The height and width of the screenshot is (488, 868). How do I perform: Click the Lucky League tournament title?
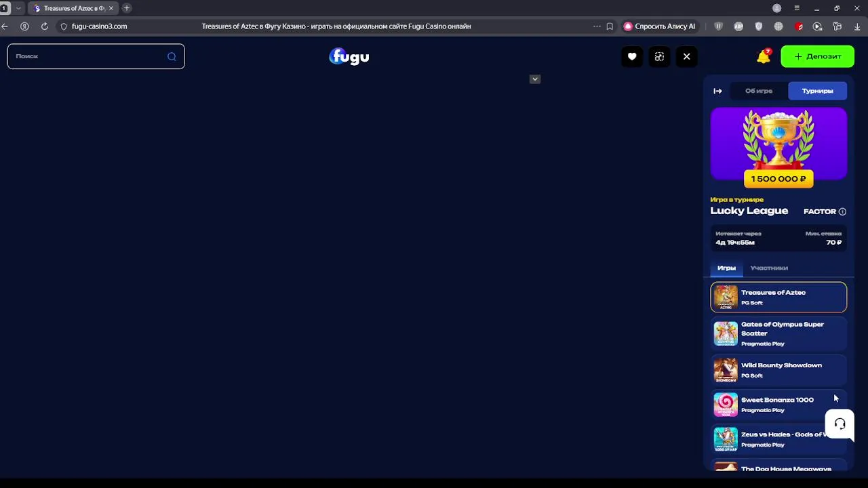pos(749,211)
